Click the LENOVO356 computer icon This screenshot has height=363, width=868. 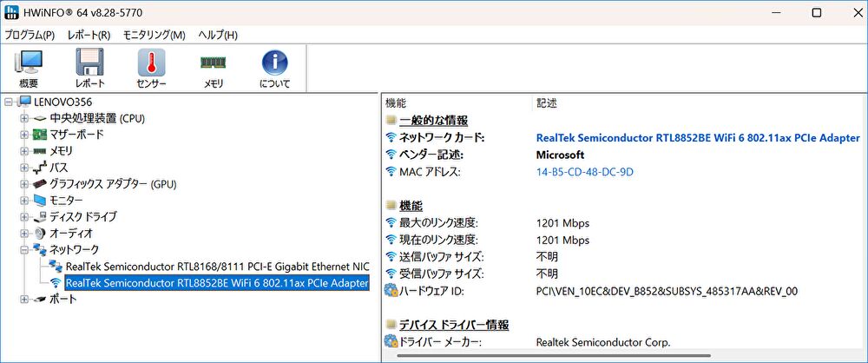click(25, 102)
